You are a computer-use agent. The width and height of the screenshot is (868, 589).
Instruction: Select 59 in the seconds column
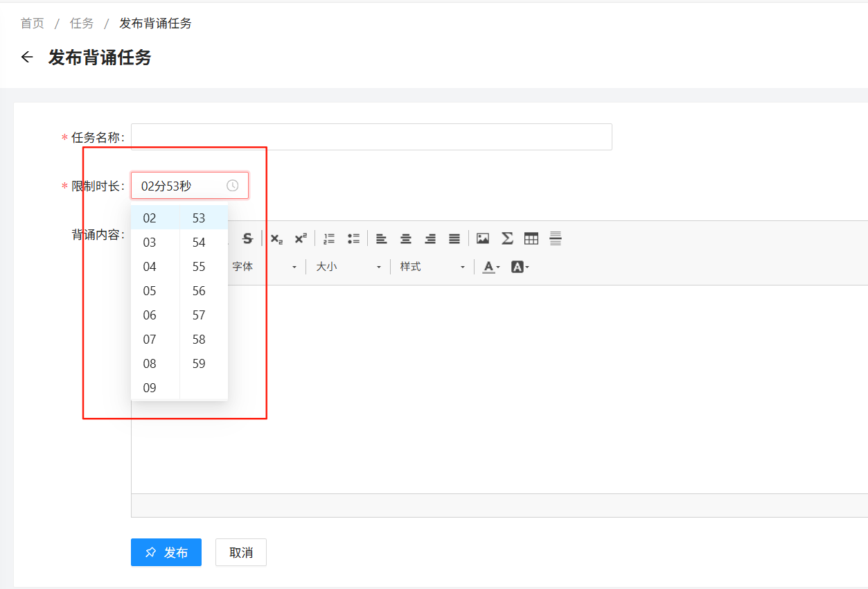pyautogui.click(x=204, y=363)
